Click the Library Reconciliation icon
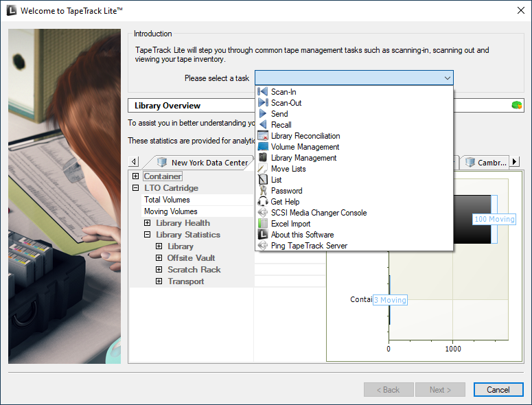The width and height of the screenshot is (532, 405). [x=263, y=136]
